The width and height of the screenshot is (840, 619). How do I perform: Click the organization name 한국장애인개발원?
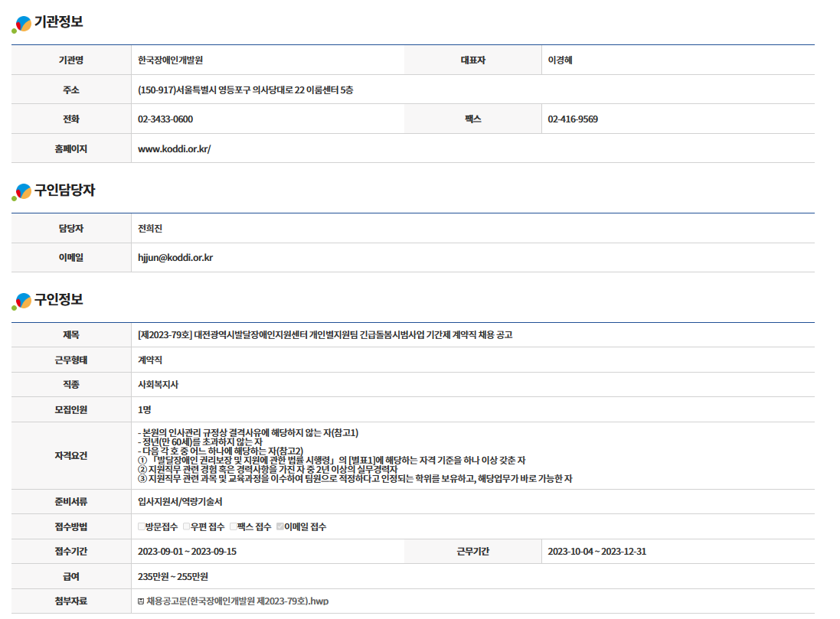170,60
